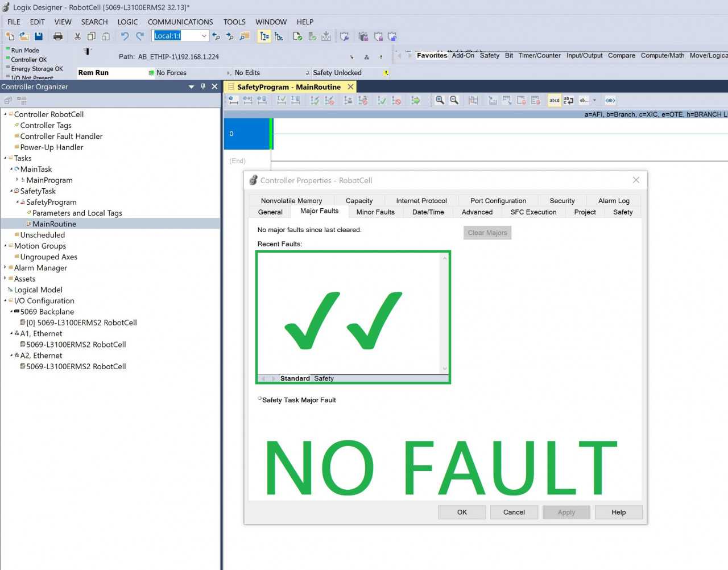Click the Zoom Out magnifier in routine toolbar
728x570 pixels.
(454, 100)
